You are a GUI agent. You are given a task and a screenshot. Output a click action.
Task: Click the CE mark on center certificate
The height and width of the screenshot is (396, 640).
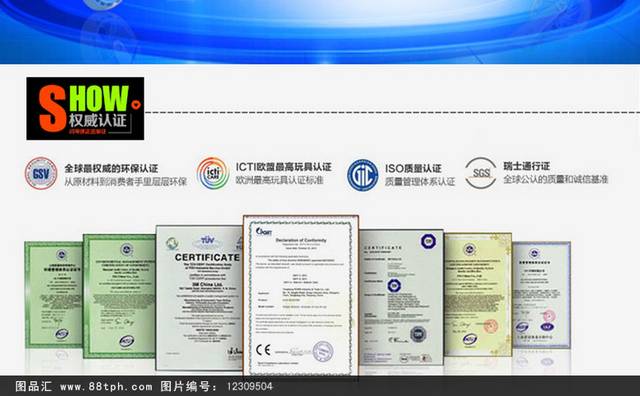pyautogui.click(x=263, y=350)
